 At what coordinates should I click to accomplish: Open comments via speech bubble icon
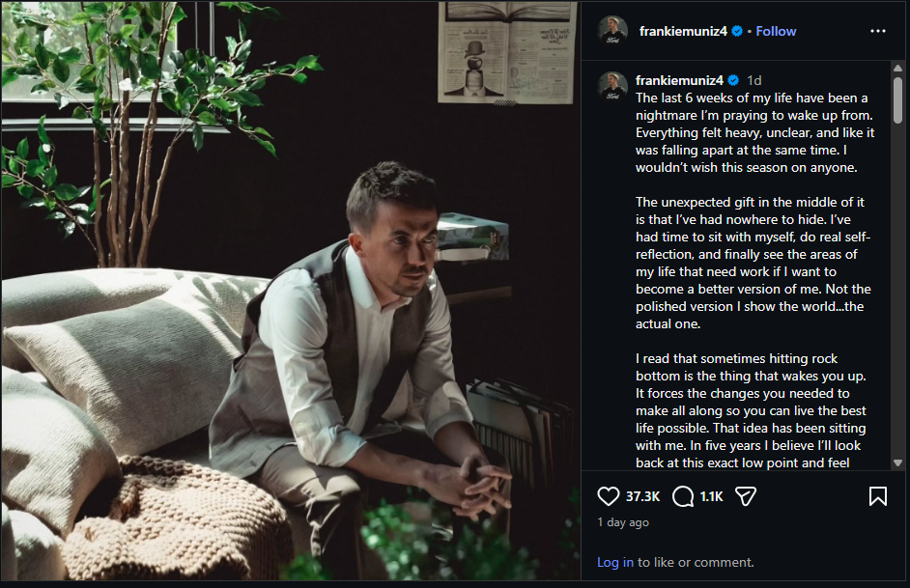(x=683, y=496)
